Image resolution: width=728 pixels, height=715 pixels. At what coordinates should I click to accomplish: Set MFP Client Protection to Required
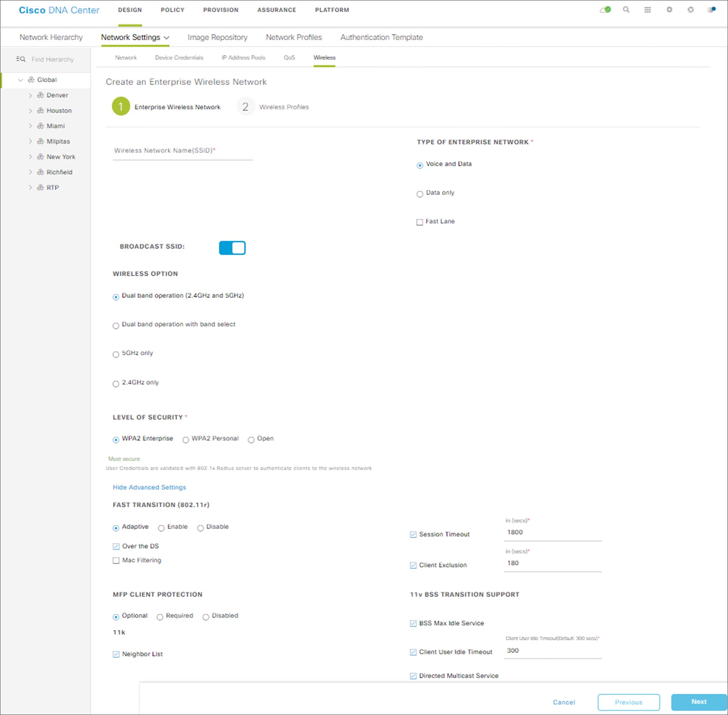pyautogui.click(x=160, y=617)
